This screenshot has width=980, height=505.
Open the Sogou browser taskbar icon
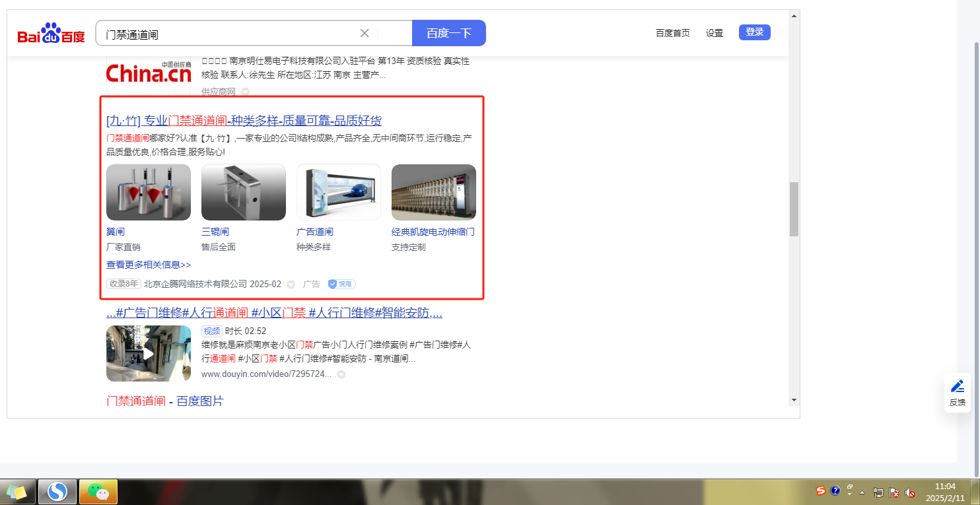(58, 492)
